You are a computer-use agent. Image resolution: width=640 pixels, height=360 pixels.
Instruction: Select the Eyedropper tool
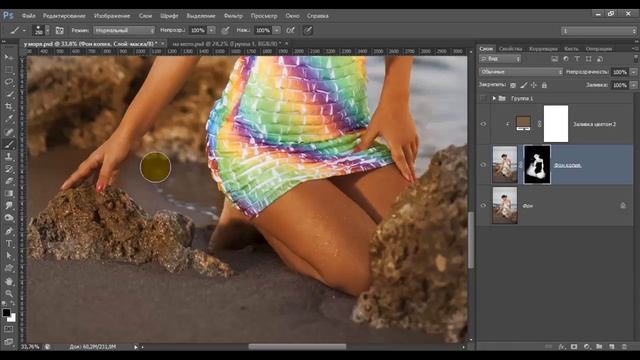(9, 119)
